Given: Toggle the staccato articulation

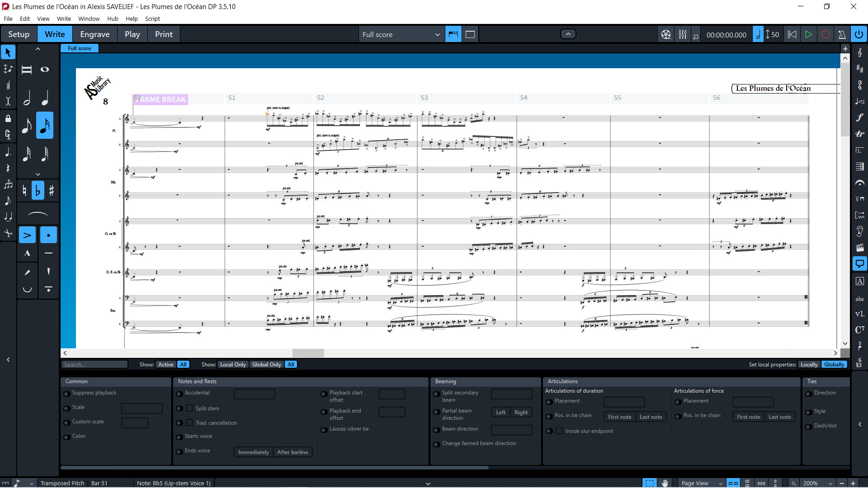Looking at the screenshot, I should (48, 235).
